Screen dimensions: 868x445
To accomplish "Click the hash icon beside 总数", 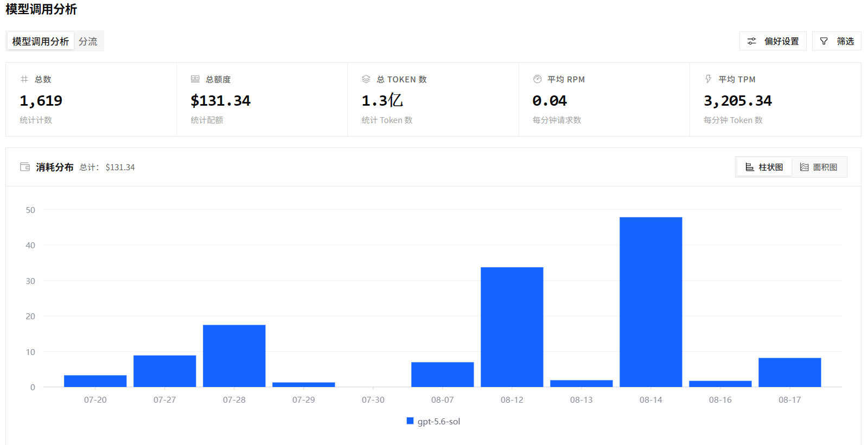I will tap(24, 79).
